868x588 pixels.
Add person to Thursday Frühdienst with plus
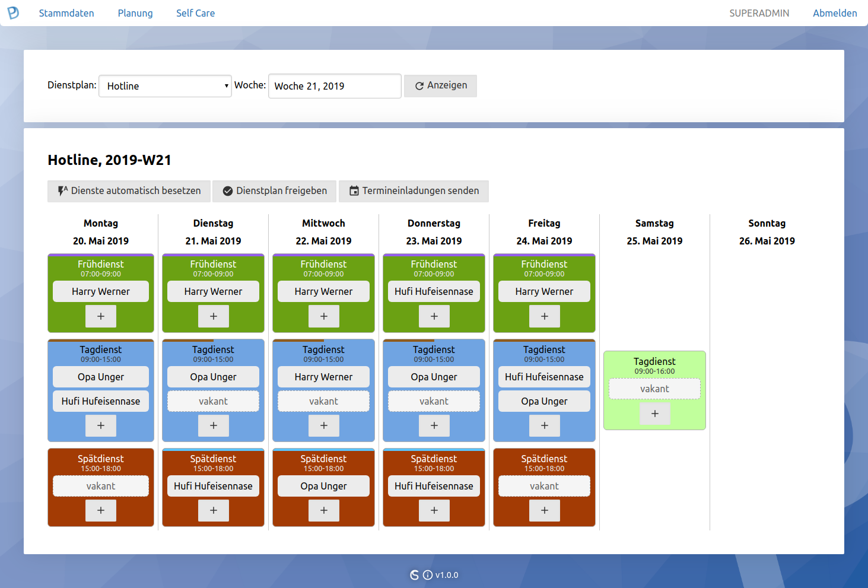(434, 316)
